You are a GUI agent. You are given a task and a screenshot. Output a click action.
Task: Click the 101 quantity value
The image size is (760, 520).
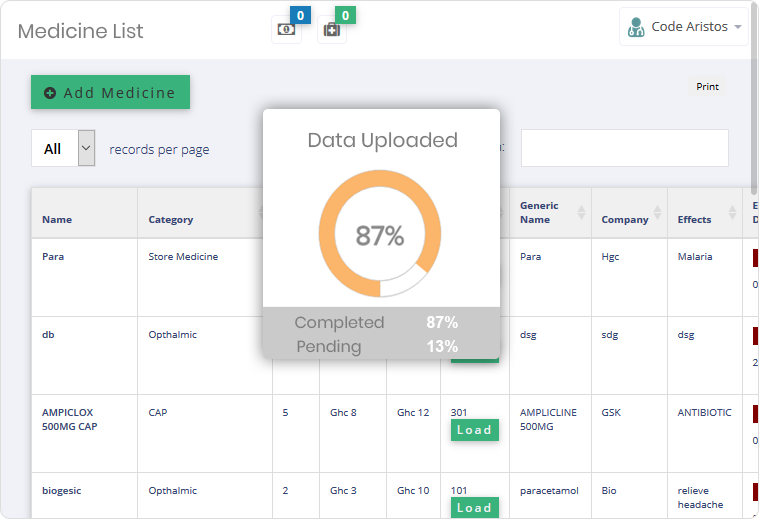459,490
